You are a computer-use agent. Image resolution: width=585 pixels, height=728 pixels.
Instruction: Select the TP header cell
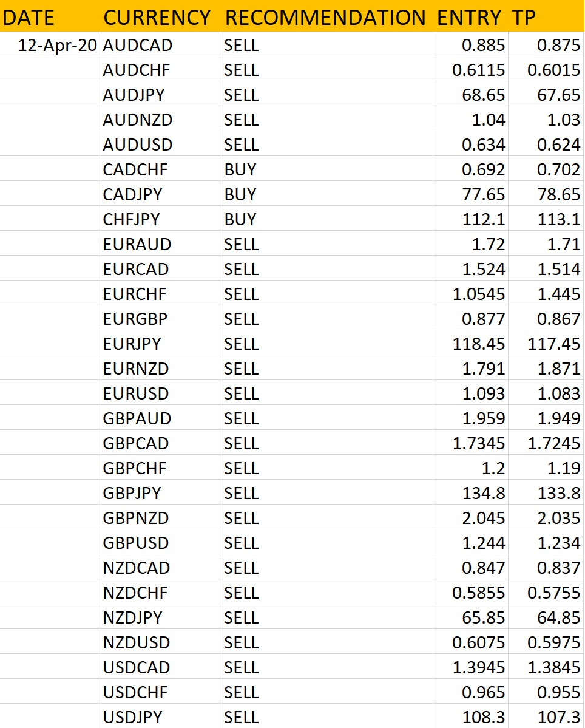[546, 17]
